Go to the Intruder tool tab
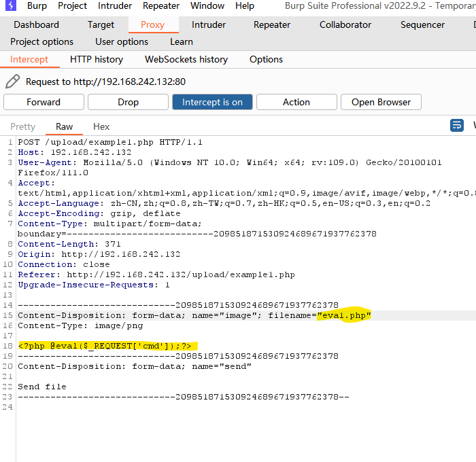Image resolution: width=476 pixels, height=462 pixels. click(209, 24)
